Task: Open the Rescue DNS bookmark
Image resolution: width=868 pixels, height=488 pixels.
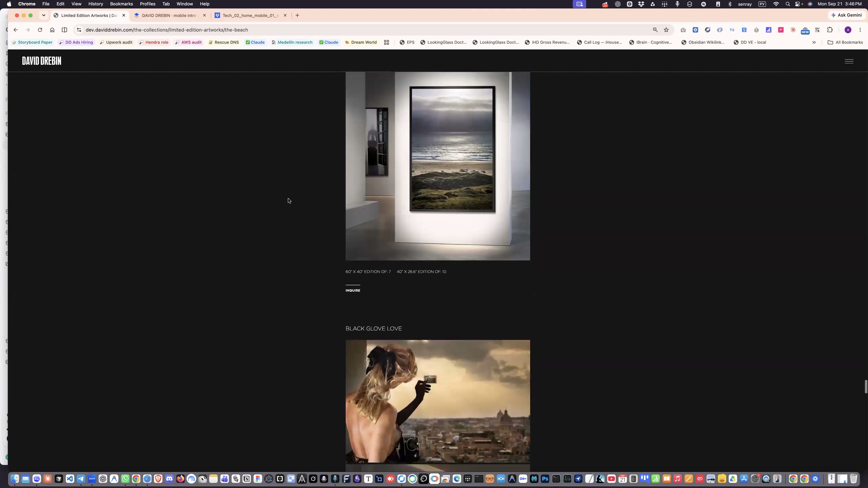Action: point(223,42)
